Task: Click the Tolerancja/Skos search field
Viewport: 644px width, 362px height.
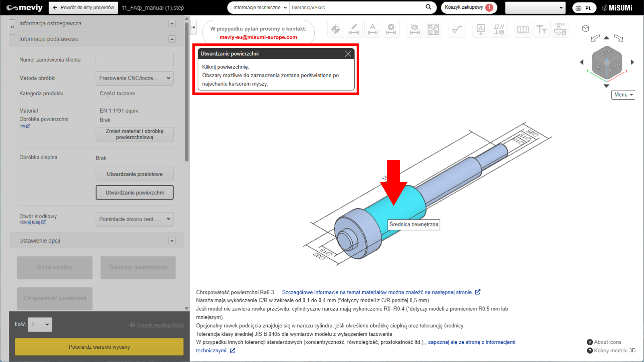Action: pyautogui.click(x=356, y=8)
